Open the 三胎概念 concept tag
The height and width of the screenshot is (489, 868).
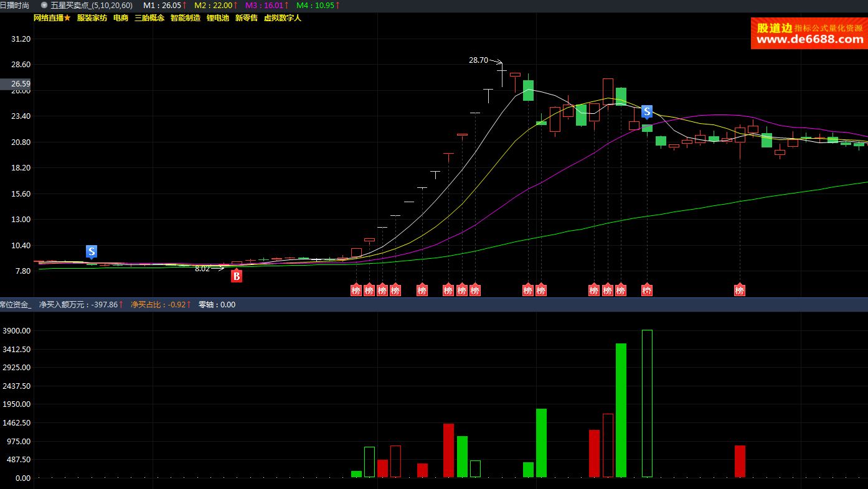149,18
